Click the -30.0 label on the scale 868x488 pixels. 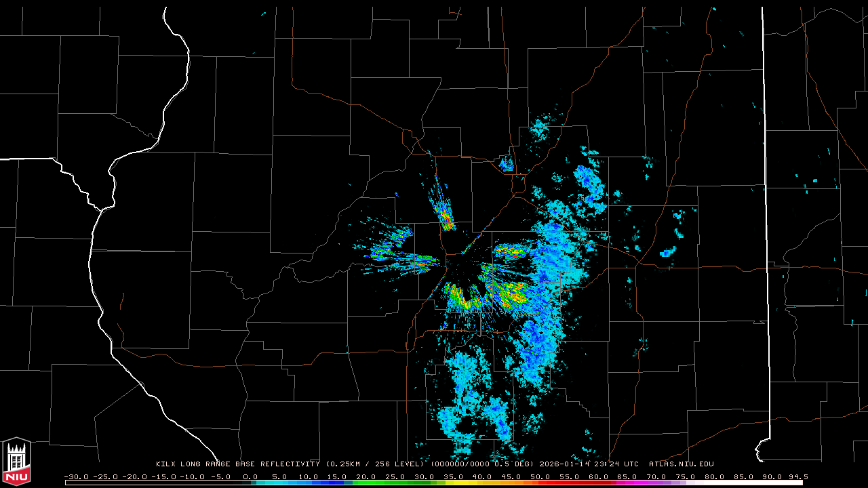(x=76, y=476)
